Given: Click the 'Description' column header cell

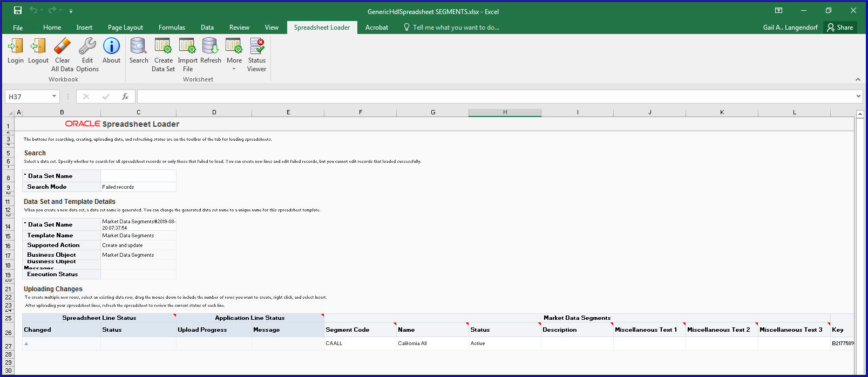Looking at the screenshot, I should click(x=577, y=330).
